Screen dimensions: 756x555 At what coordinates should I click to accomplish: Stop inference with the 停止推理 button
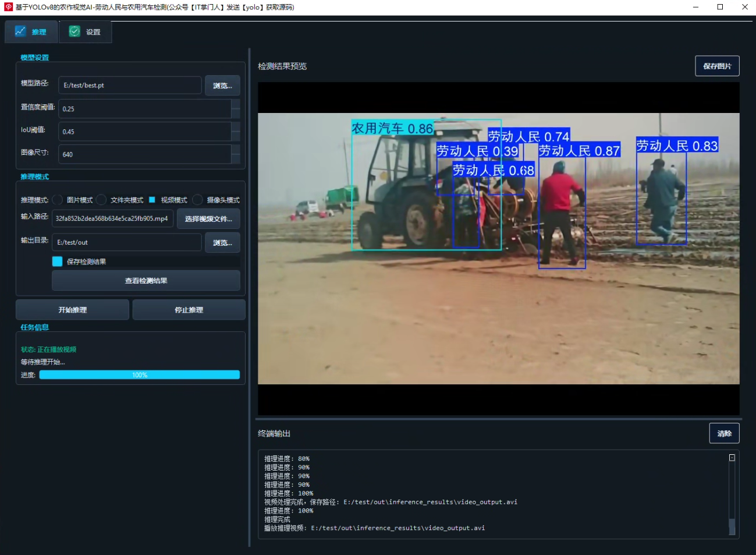tap(189, 310)
